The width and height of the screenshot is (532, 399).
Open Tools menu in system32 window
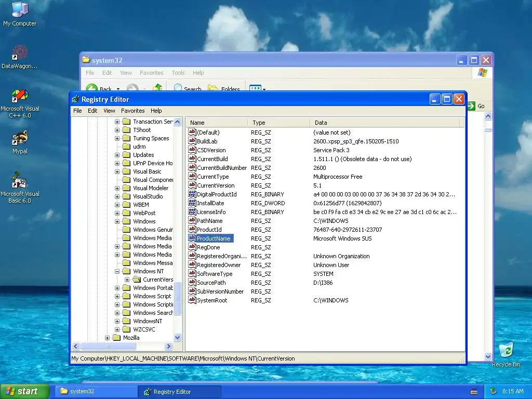[178, 73]
